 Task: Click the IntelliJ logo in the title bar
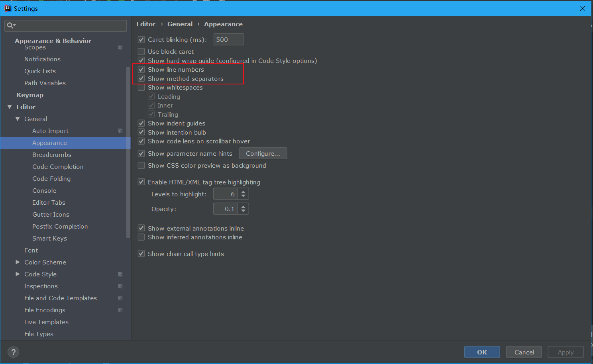point(7,8)
